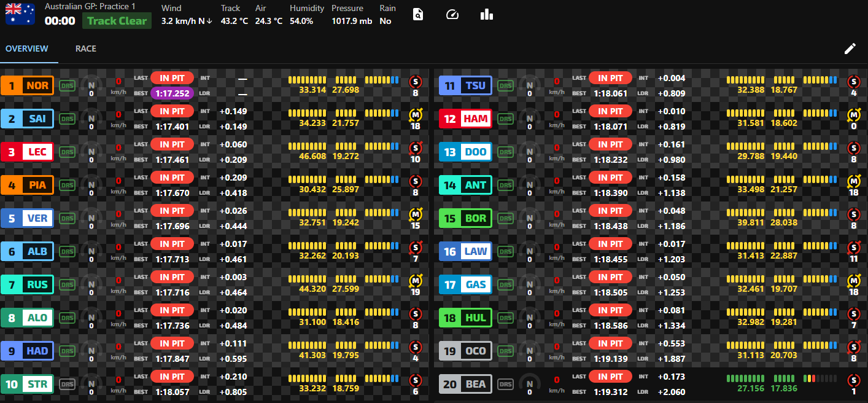868x403 pixels.
Task: Click the Australian GP: Practice 1 title
Action: [x=90, y=7]
